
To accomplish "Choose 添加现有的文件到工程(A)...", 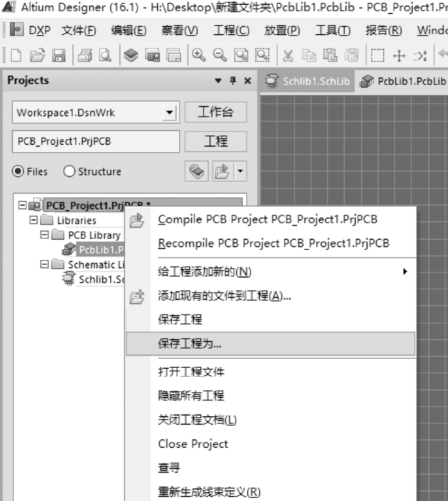I will point(271,296).
